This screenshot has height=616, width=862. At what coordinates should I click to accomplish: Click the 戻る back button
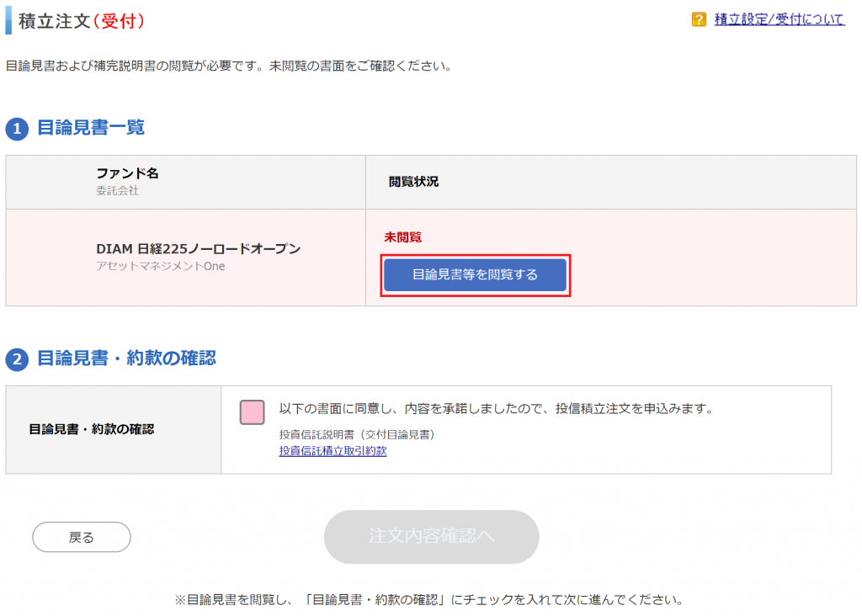coord(82,537)
